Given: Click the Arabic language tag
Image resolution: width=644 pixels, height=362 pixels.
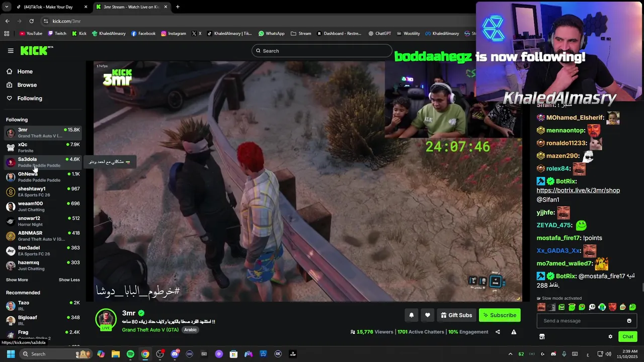Looking at the screenshot, I should pyautogui.click(x=190, y=330).
